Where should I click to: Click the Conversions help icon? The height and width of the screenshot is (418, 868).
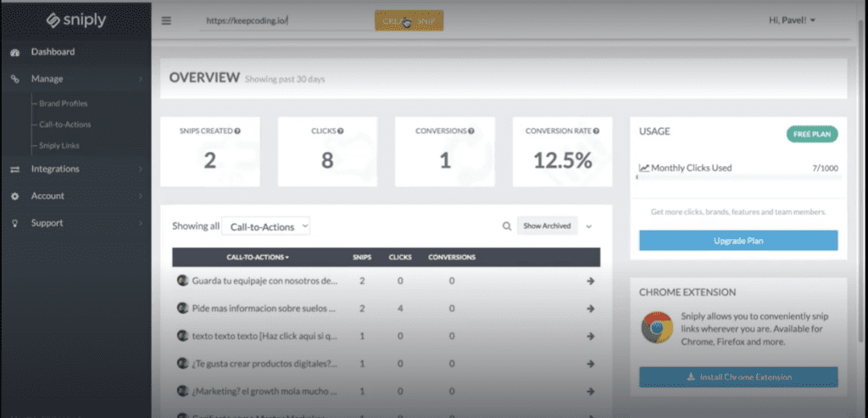pos(470,131)
